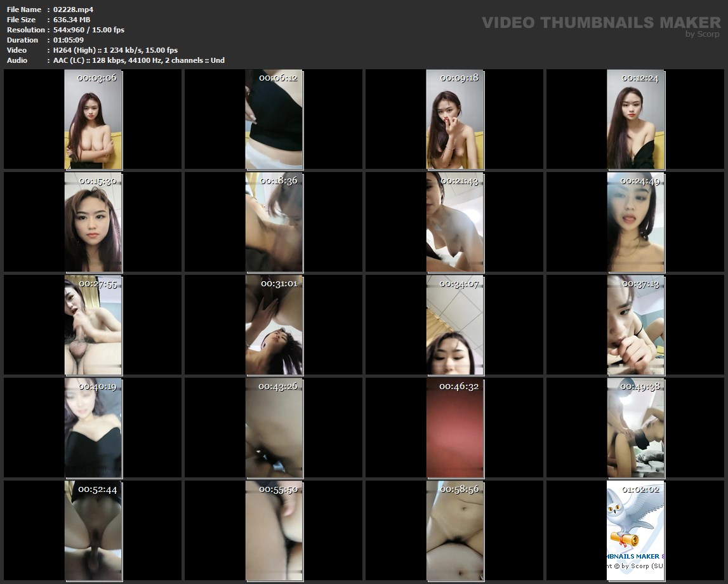The image size is (728, 584).
Task: Open the thumbnail at 00:09:18
Action: [454, 119]
